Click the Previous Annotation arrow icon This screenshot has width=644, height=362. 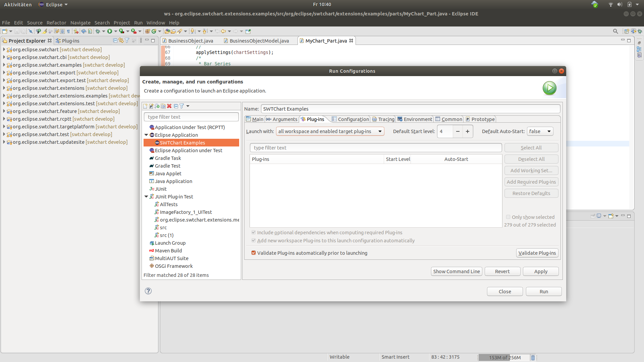coord(205,31)
